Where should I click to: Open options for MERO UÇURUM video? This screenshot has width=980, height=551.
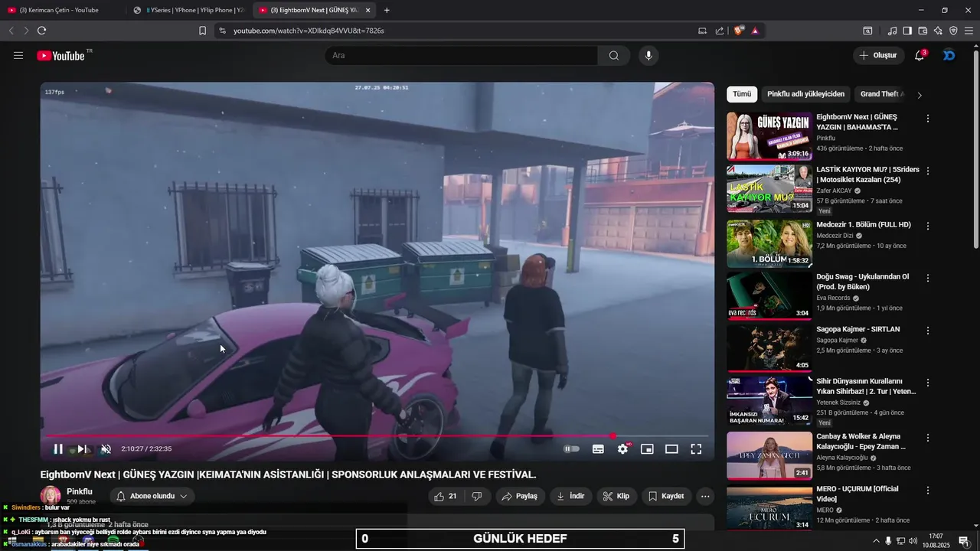(x=928, y=490)
